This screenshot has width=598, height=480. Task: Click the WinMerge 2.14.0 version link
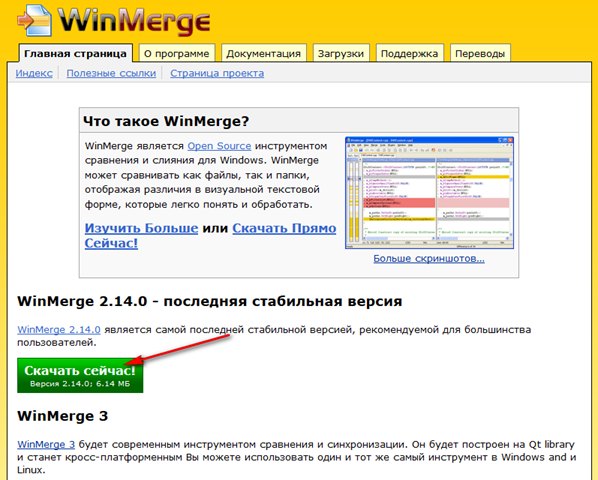59,329
